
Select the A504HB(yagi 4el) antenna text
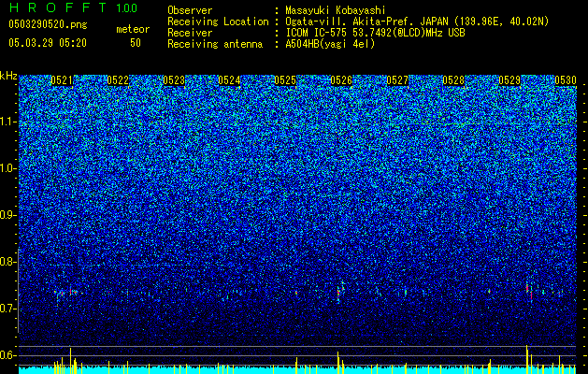tap(330, 44)
